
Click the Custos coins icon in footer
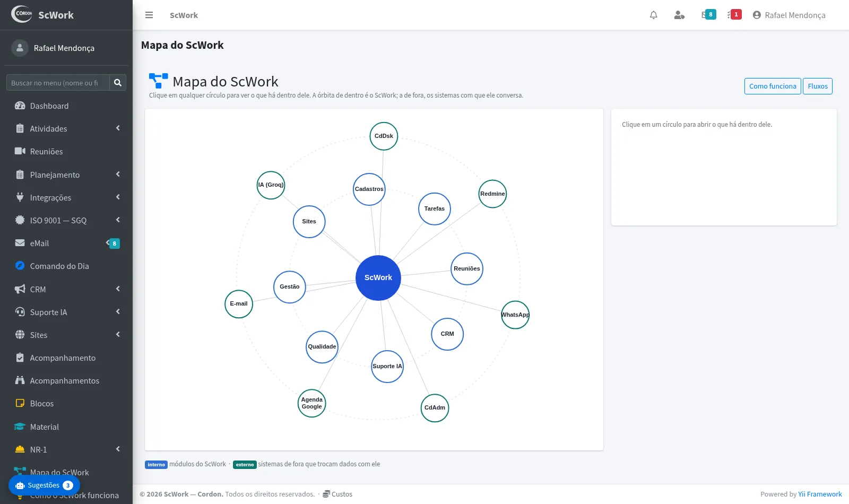[326, 494]
